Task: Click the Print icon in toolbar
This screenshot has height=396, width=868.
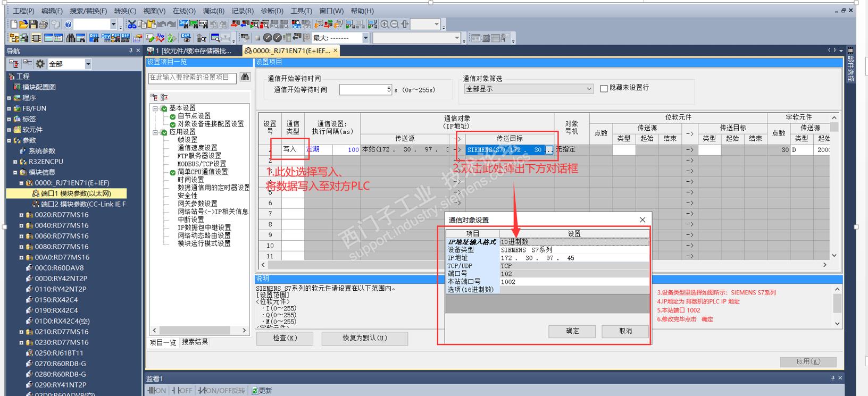Action: pyautogui.click(x=44, y=24)
